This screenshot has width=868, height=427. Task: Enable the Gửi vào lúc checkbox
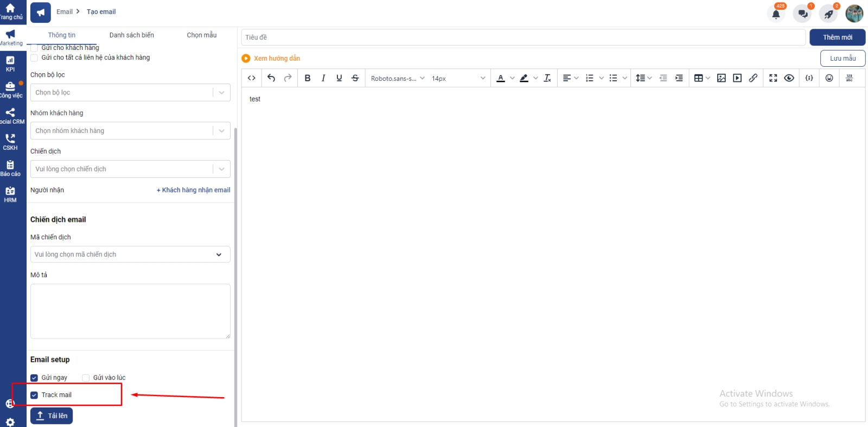click(86, 378)
